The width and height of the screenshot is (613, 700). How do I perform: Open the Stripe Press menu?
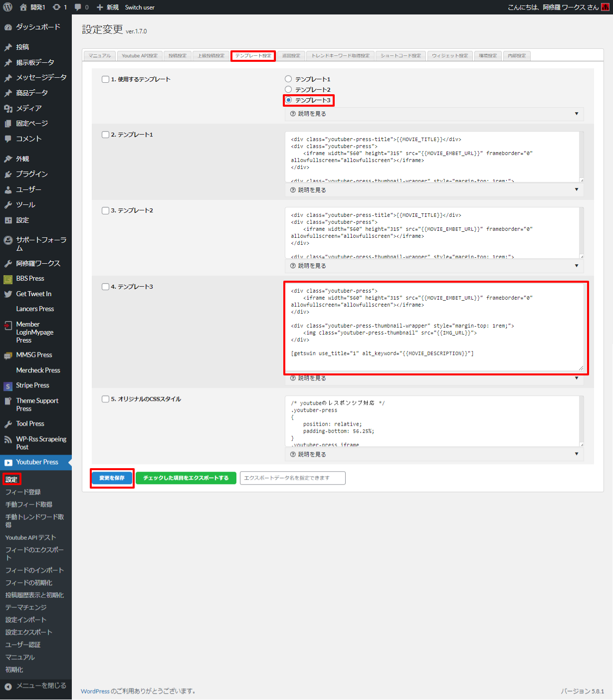[x=32, y=385]
